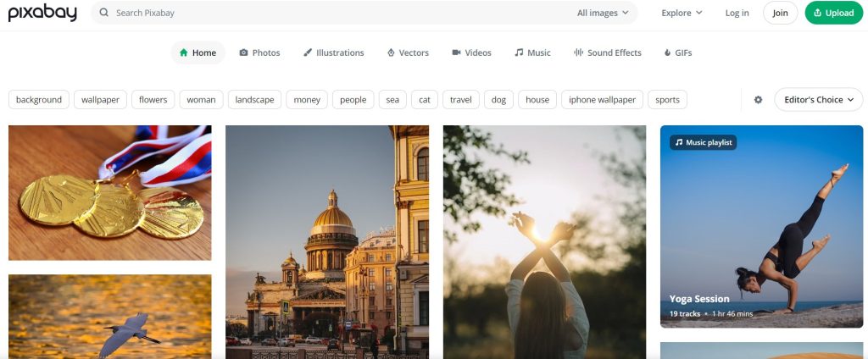Choose the iphone wallpaper tag
This screenshot has width=868, height=359.
coord(603,100)
